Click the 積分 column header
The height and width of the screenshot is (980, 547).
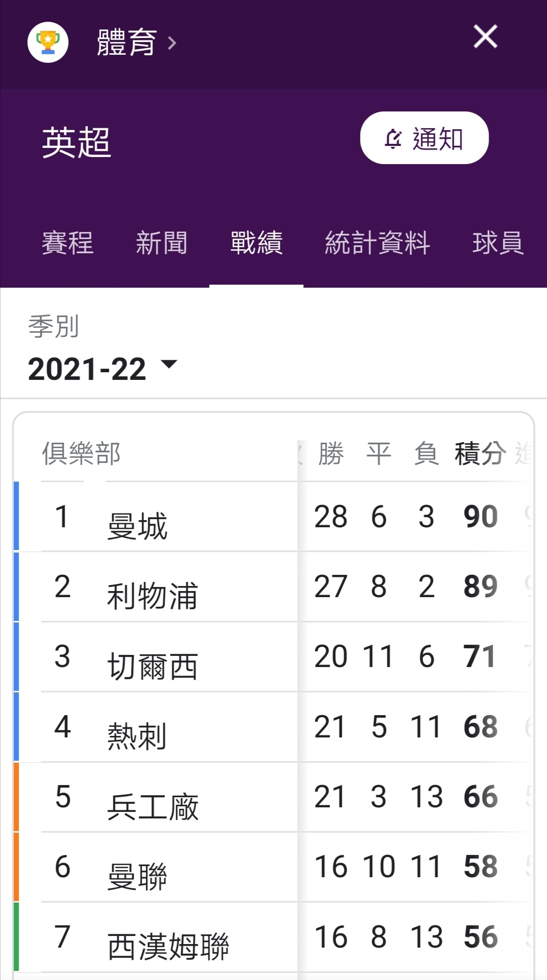point(480,453)
